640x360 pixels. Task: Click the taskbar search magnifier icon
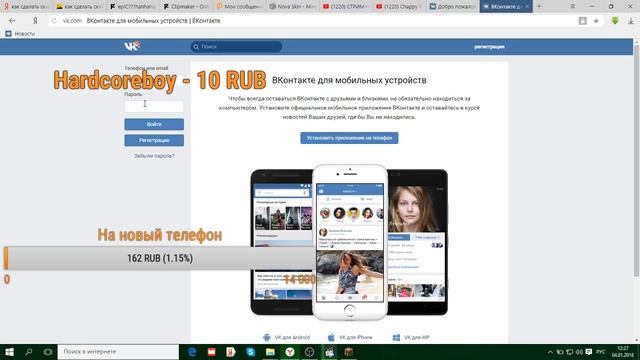coord(29,352)
